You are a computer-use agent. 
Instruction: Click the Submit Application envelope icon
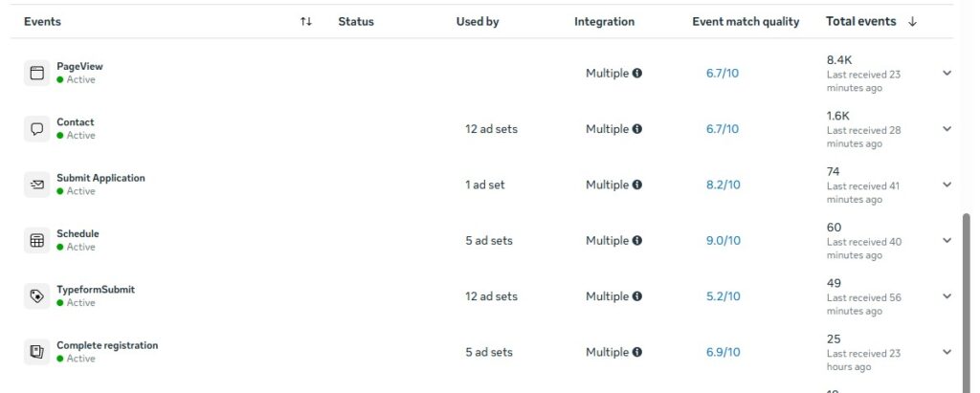pyautogui.click(x=36, y=185)
